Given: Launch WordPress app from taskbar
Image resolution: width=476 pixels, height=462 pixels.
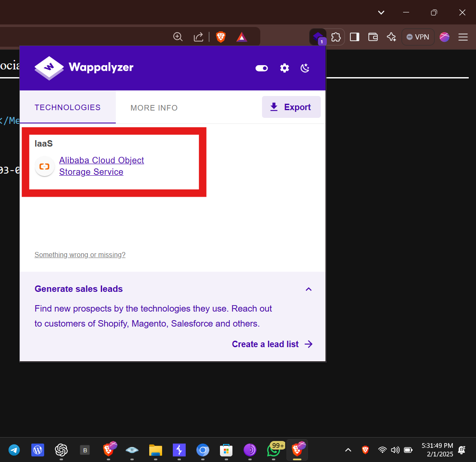Looking at the screenshot, I should [x=38, y=450].
